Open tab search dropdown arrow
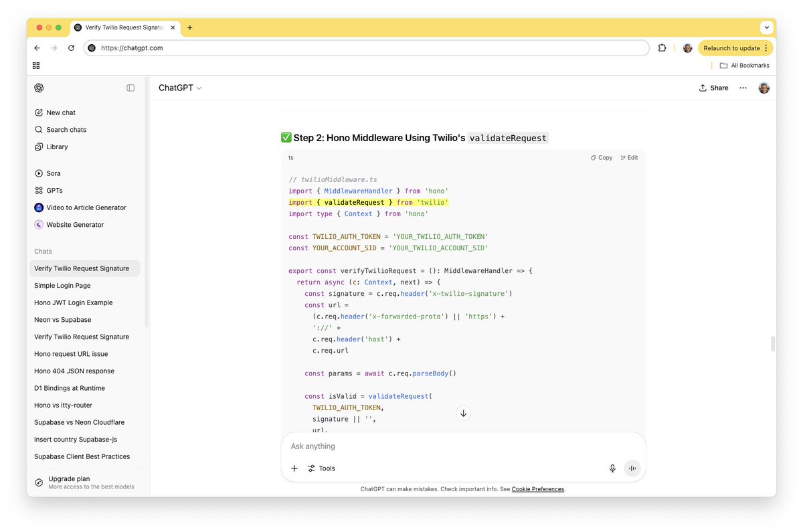 coord(766,27)
